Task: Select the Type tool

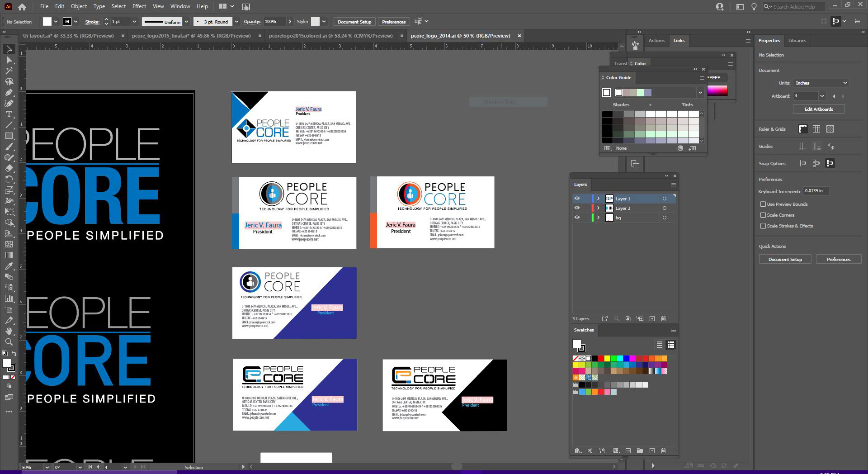Action: click(x=9, y=114)
